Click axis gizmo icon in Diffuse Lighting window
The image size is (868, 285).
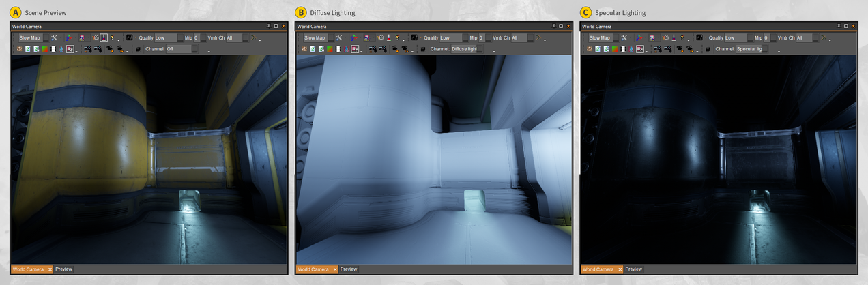(354, 37)
